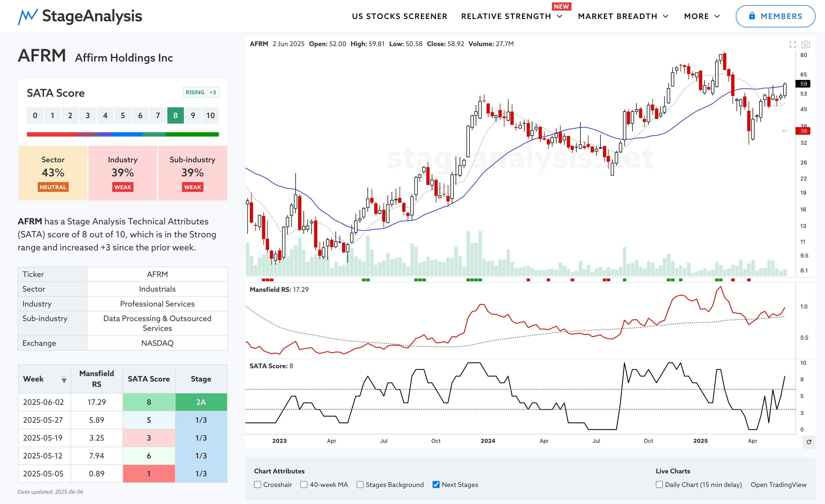Click SATA score cell showing 1

click(x=149, y=474)
